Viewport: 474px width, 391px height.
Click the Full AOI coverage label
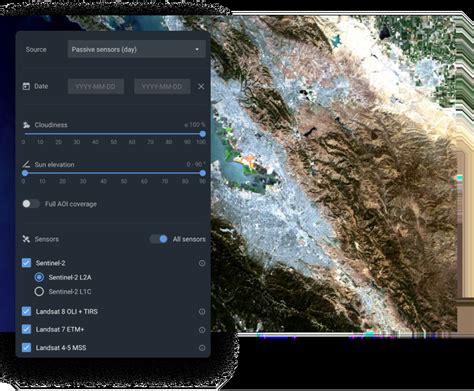[71, 204]
